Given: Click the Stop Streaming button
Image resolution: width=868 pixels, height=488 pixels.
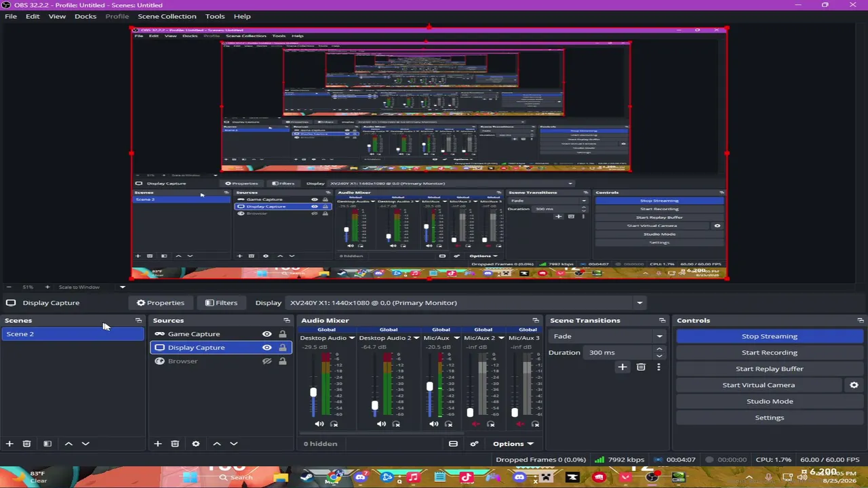Looking at the screenshot, I should tap(770, 336).
